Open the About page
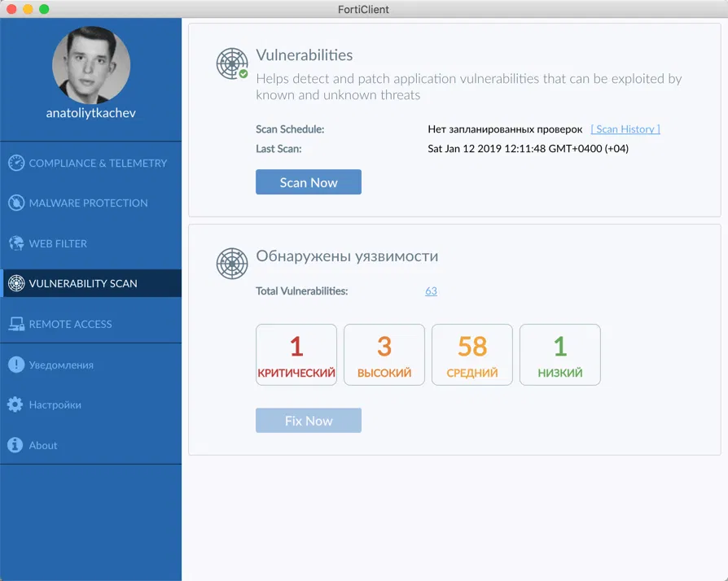Viewport: 728px width, 581px height. click(90, 445)
